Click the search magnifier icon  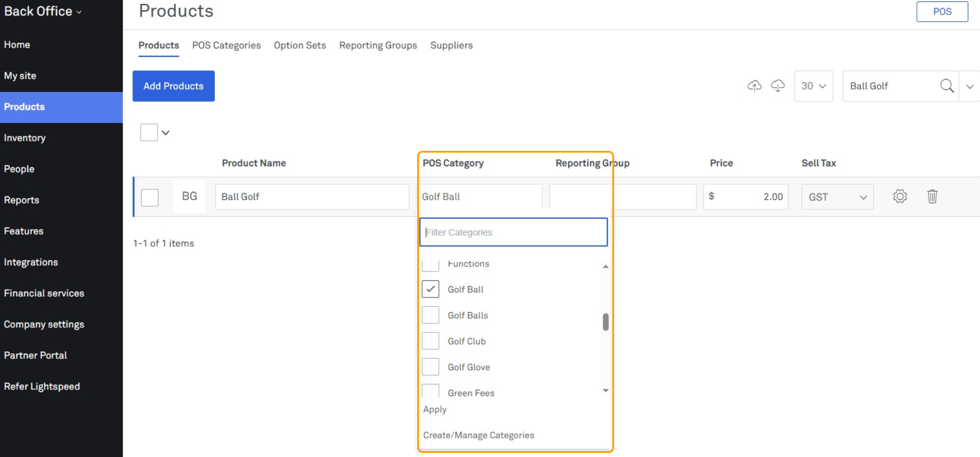pyautogui.click(x=946, y=86)
